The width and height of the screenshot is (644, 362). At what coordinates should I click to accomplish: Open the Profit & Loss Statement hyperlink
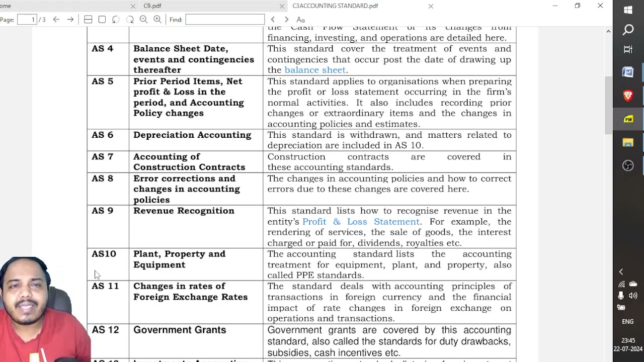click(x=361, y=222)
